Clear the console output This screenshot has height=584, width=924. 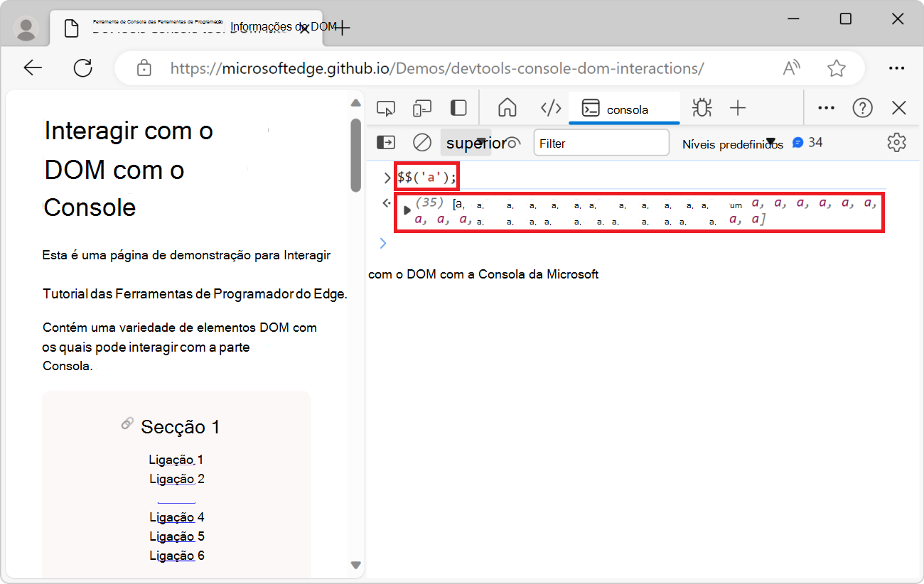click(421, 142)
